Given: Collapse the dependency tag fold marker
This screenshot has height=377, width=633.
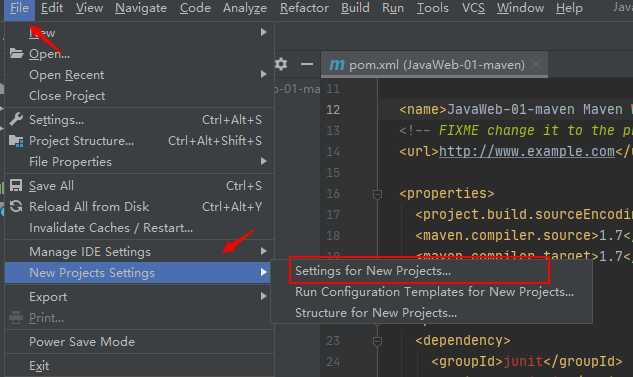Looking at the screenshot, I should click(x=377, y=341).
